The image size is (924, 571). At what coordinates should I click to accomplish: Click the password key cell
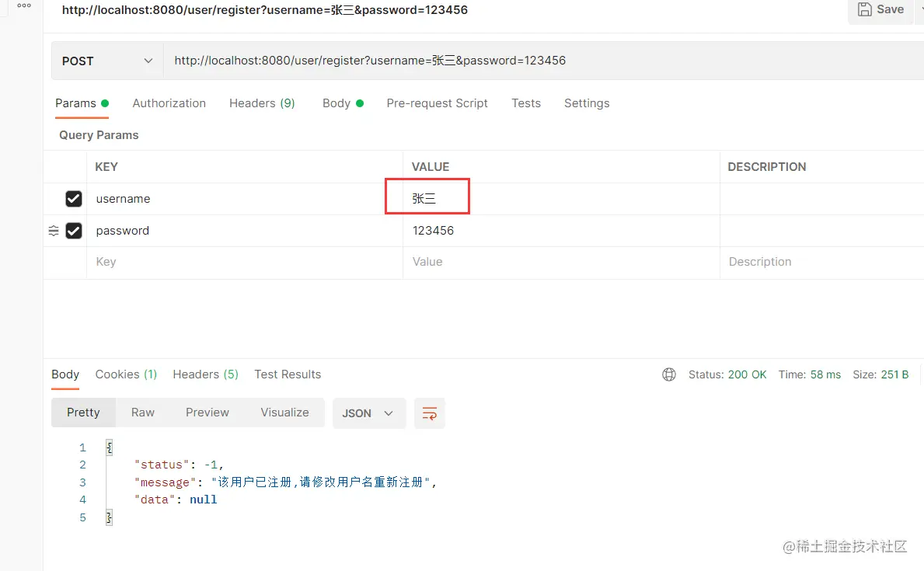tap(245, 231)
